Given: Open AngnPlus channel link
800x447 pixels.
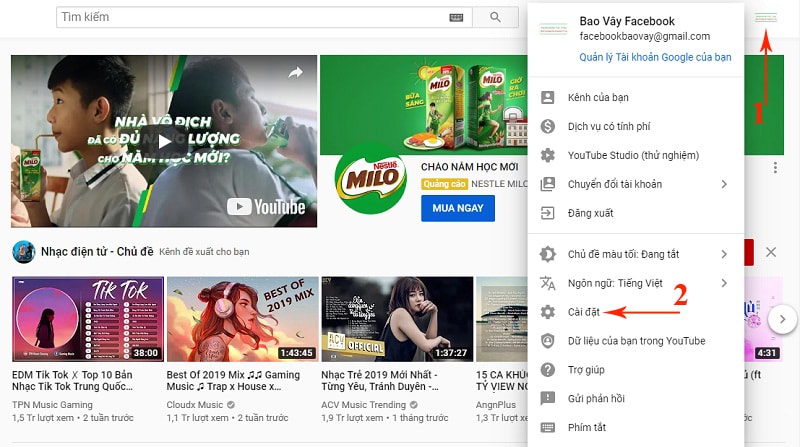Looking at the screenshot, I should (x=496, y=405).
